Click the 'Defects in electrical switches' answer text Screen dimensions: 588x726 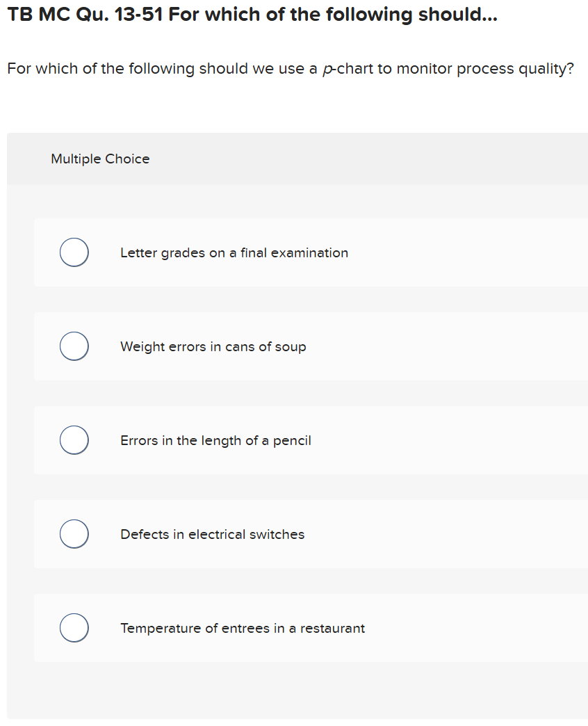click(x=212, y=535)
